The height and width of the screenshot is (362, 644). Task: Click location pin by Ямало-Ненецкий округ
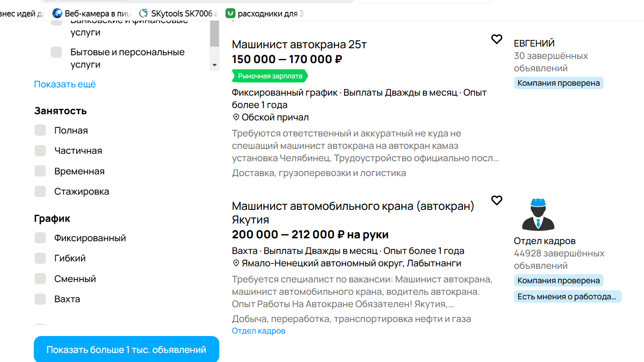pos(236,263)
